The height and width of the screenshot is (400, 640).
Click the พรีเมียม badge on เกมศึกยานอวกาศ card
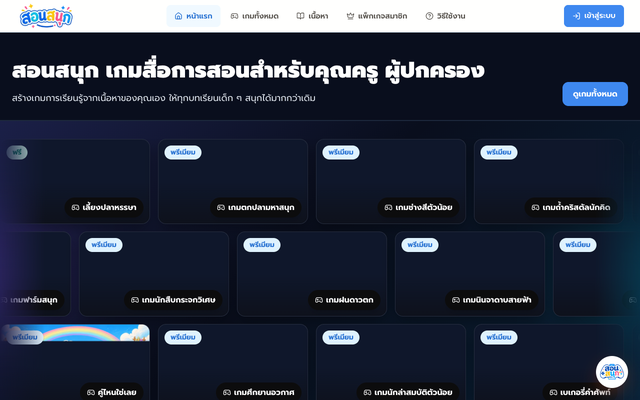(x=183, y=337)
